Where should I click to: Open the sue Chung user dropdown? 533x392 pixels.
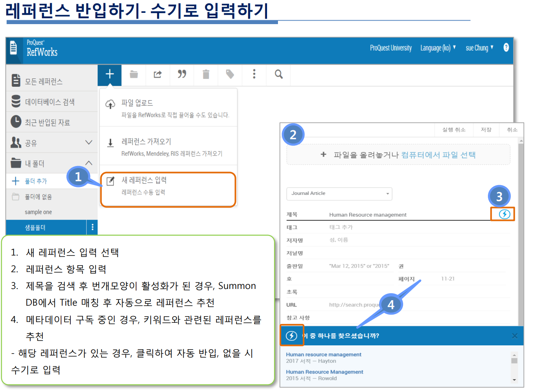479,48
